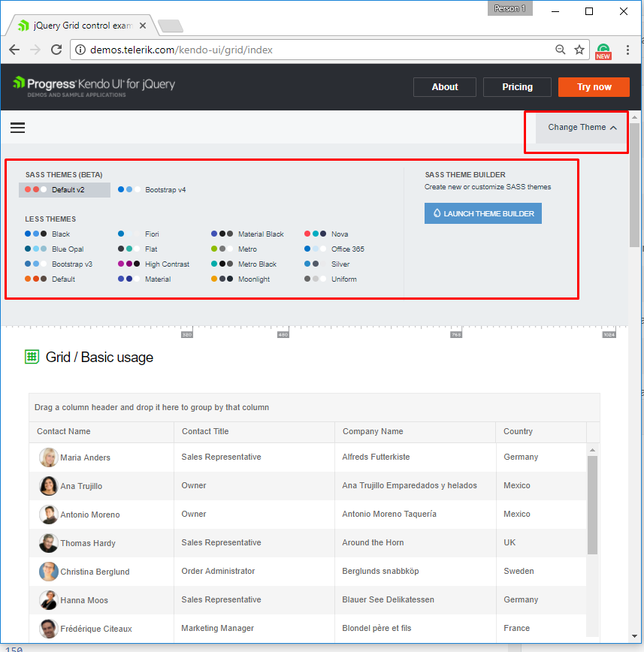Click Antonio Moreno's avatar photo

[x=49, y=515]
